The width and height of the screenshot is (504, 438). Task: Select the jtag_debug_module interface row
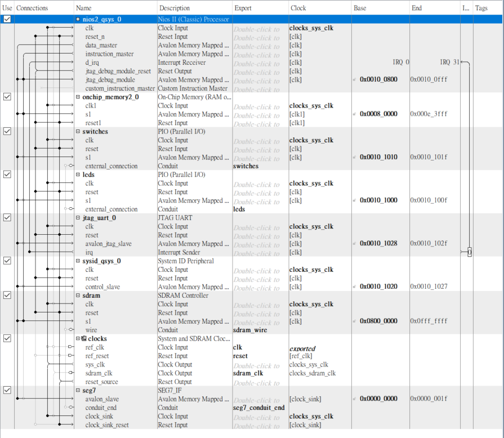click(x=110, y=80)
